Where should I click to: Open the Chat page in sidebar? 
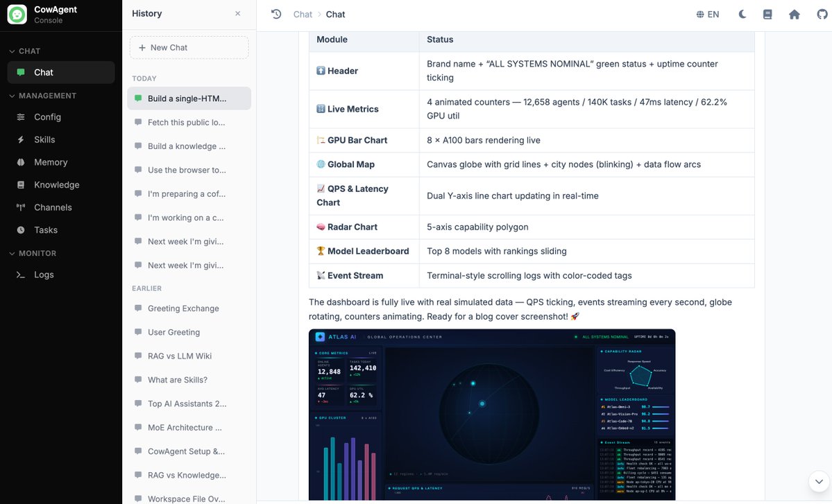61,73
